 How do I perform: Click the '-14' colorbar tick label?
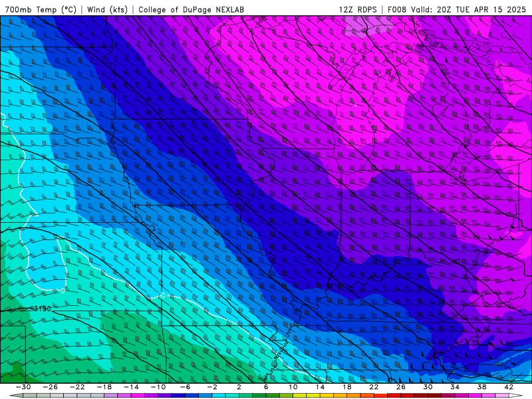(131, 387)
